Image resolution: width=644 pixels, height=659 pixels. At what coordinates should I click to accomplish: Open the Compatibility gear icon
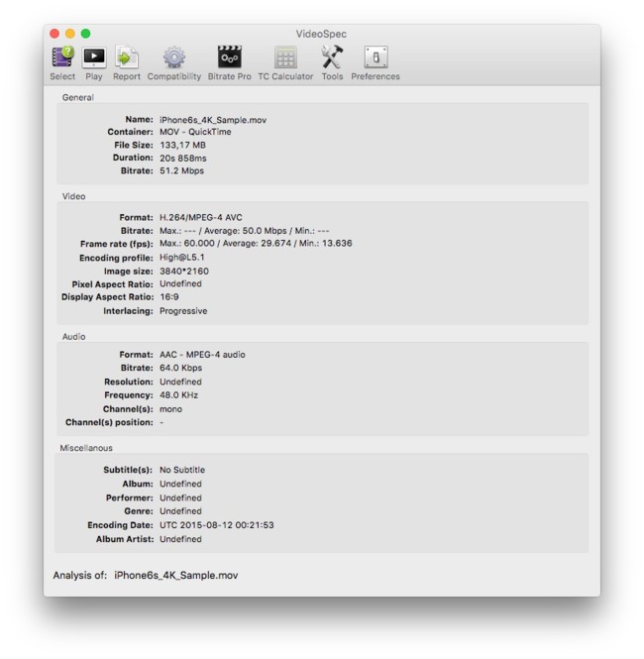pos(174,56)
